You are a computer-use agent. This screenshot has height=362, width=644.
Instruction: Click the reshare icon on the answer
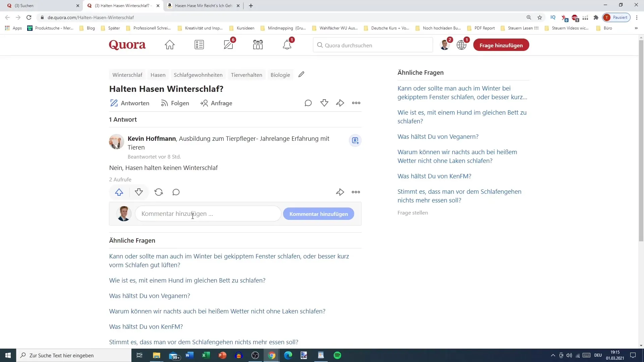(159, 192)
